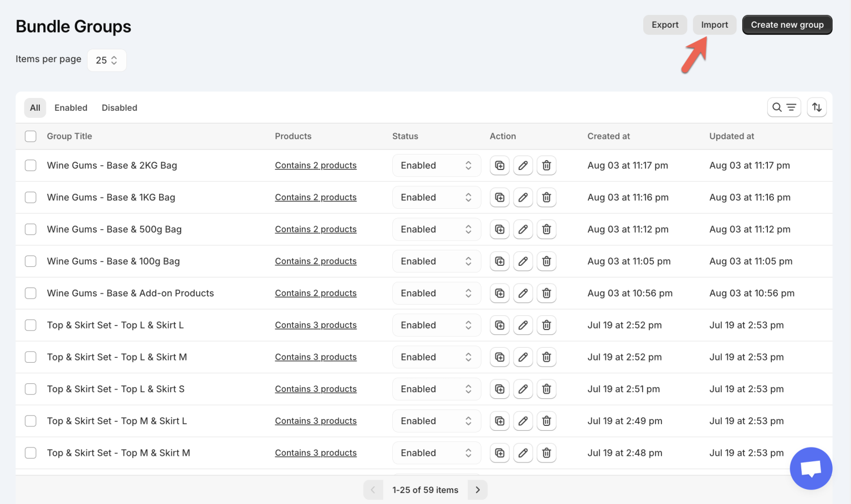Viewport: 851px width, 504px height.
Task: Duplicate the Top M & Skirt M group
Action: 499,452
